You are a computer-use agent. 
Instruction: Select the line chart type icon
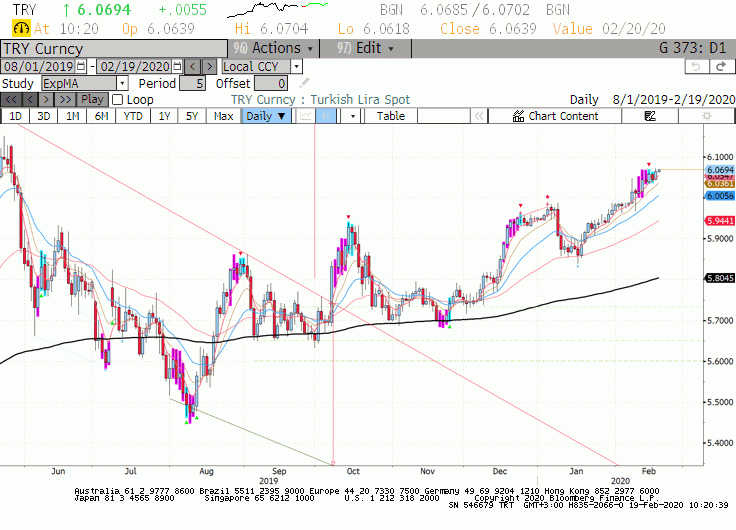(306, 116)
